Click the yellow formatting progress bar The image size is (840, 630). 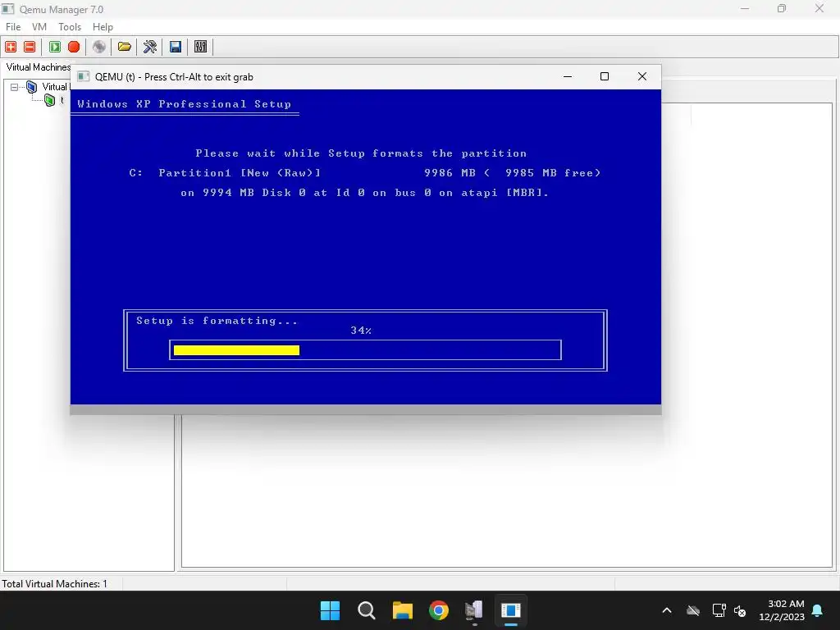tap(236, 350)
